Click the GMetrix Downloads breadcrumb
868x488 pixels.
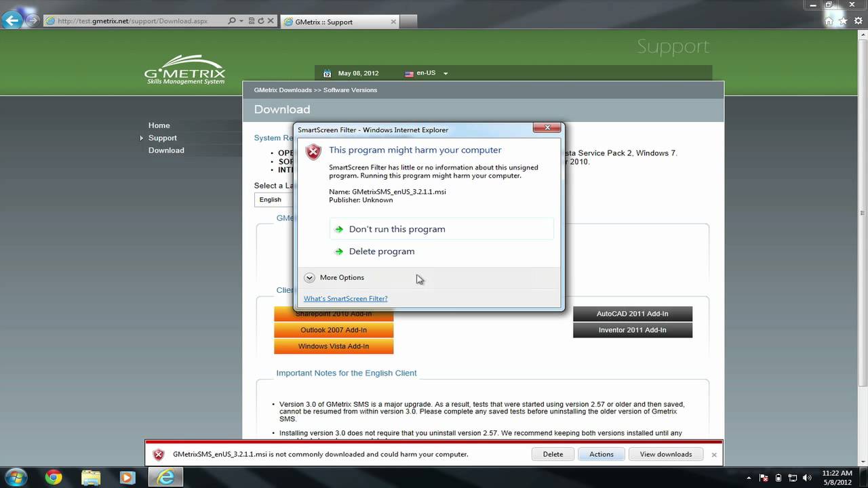pos(283,90)
